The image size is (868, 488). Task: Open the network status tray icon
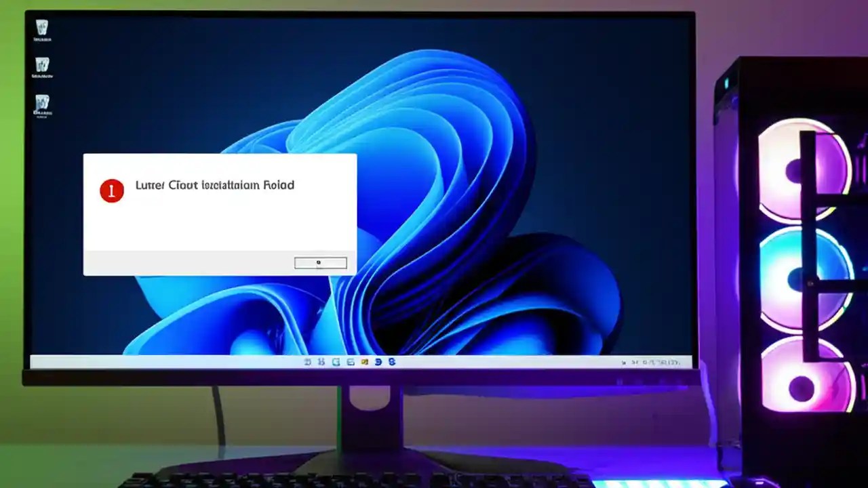click(x=636, y=361)
